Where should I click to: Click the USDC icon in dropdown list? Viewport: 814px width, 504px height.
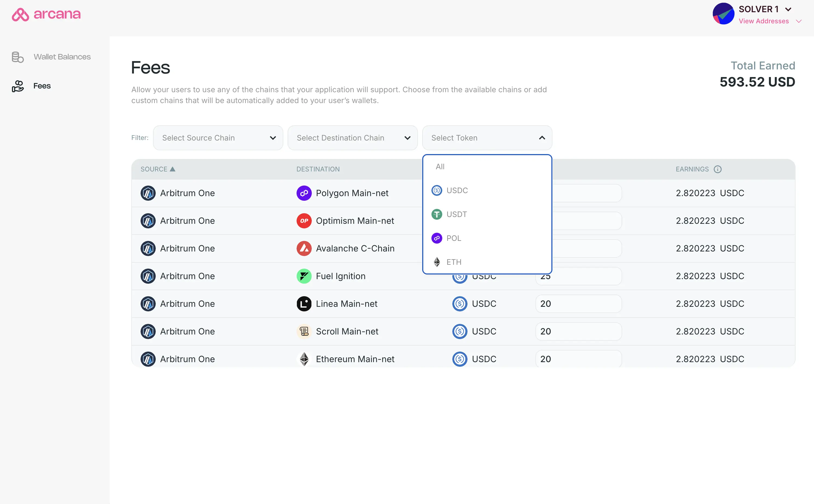pyautogui.click(x=437, y=190)
